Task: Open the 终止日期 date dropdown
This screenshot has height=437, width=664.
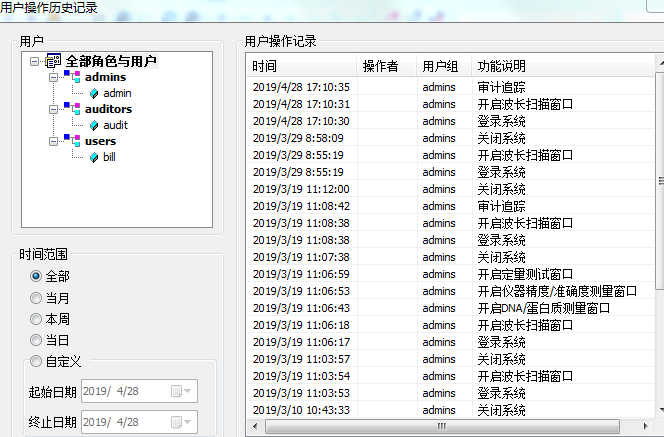Action: (x=184, y=422)
